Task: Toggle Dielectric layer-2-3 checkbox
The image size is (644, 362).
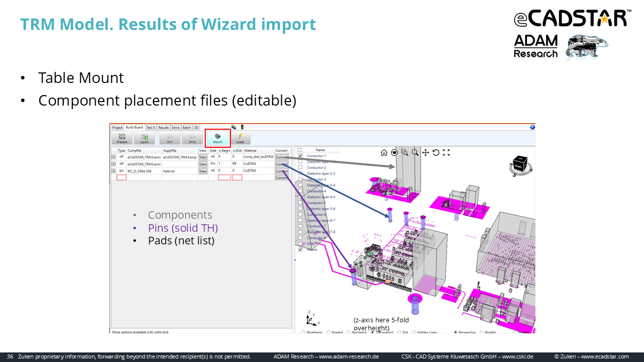Action: [x=300, y=173]
